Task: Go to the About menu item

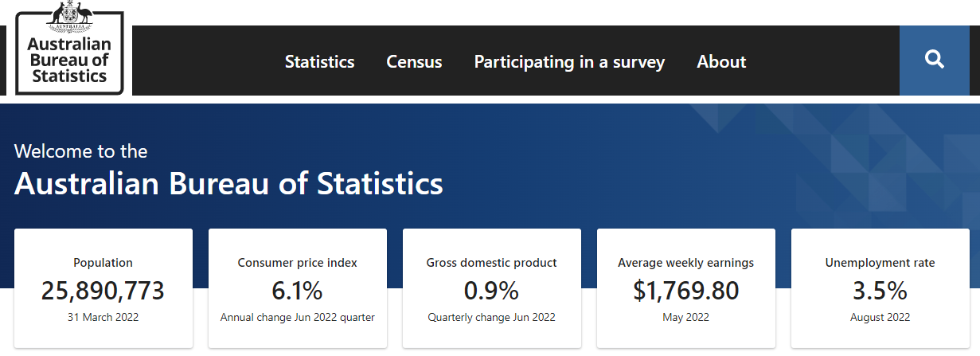Action: [x=721, y=62]
